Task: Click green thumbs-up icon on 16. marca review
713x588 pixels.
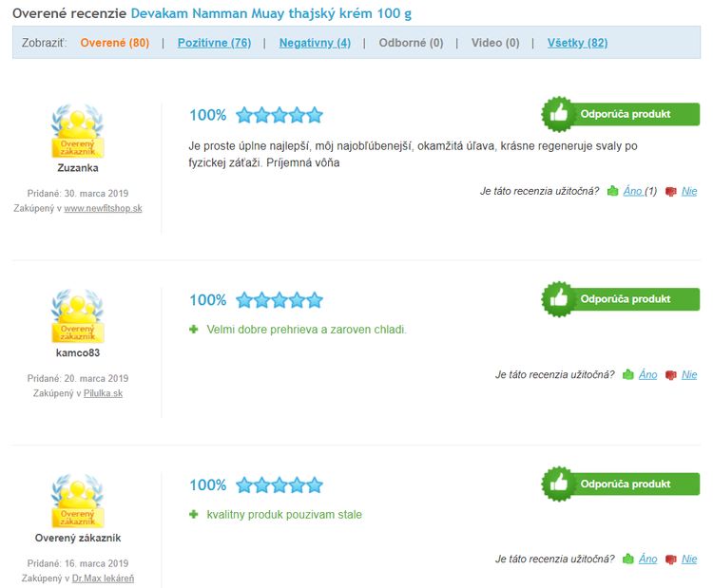Action: pos(628,559)
